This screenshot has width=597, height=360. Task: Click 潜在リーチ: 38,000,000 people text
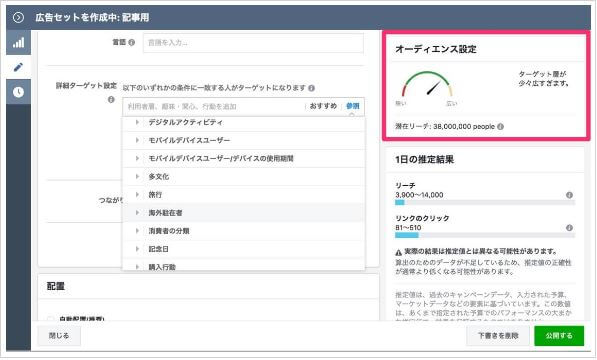pyautogui.click(x=445, y=126)
